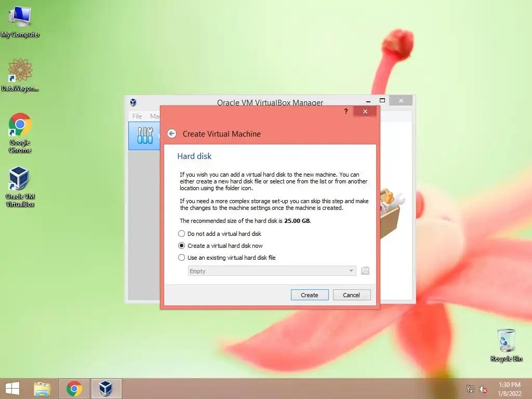Click the muted volume tray icon
The height and width of the screenshot is (399, 532).
pyautogui.click(x=483, y=389)
